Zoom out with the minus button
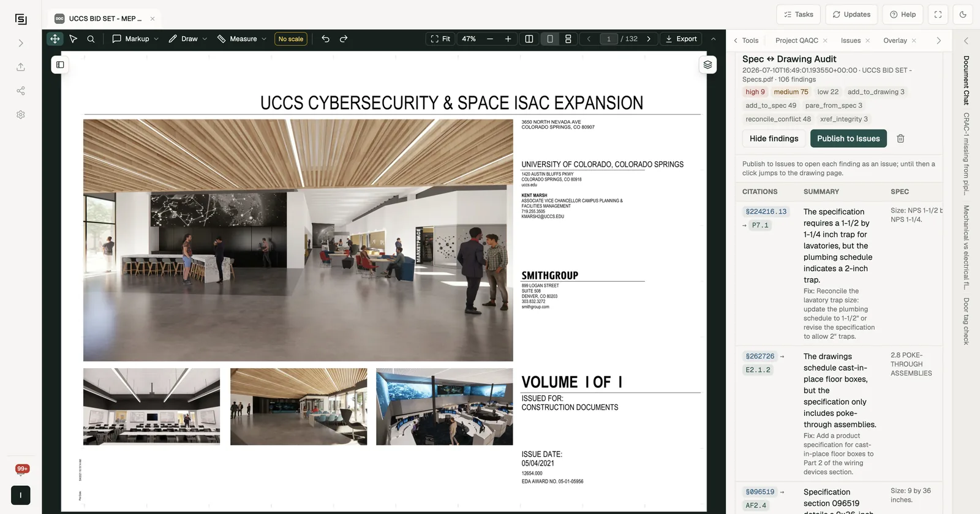Viewport: 980px width, 514px height. pyautogui.click(x=490, y=39)
